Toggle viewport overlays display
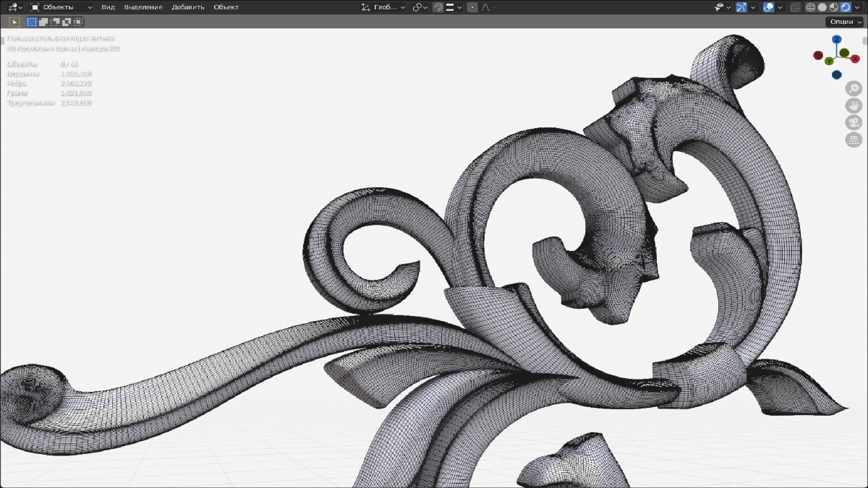 769,7
